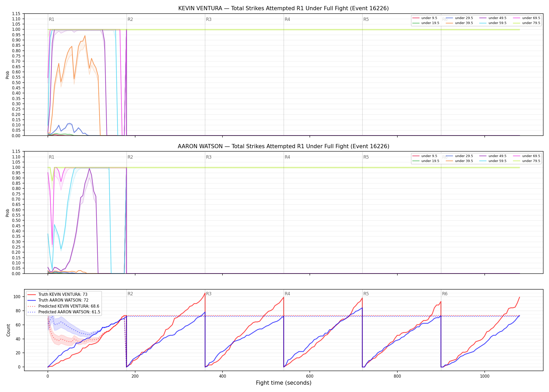Click the R6 label in bottom count chart
This screenshot has height=392, width=549.
(445, 294)
